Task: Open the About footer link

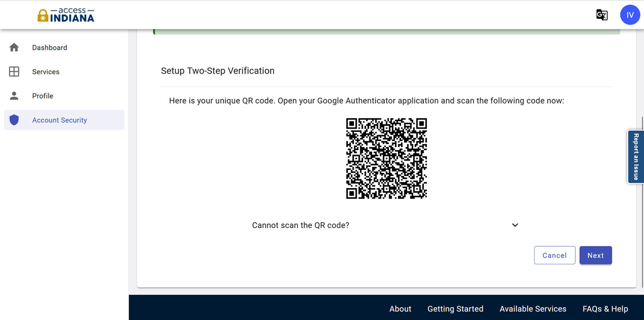Action: (x=400, y=309)
